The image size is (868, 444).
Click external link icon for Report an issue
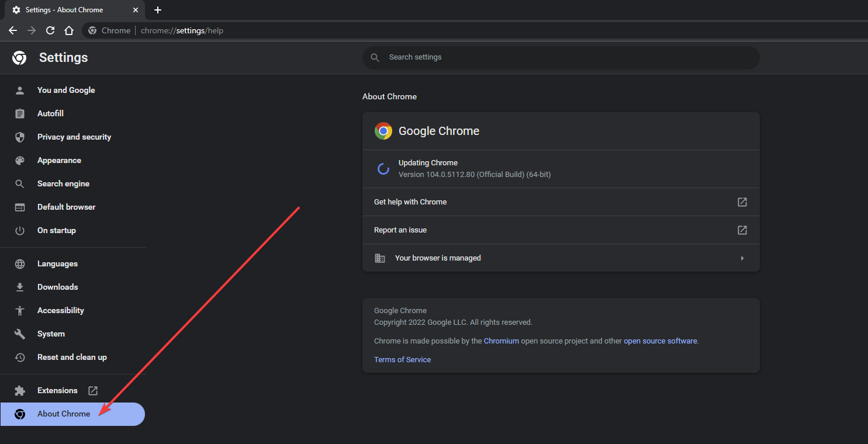(742, 230)
